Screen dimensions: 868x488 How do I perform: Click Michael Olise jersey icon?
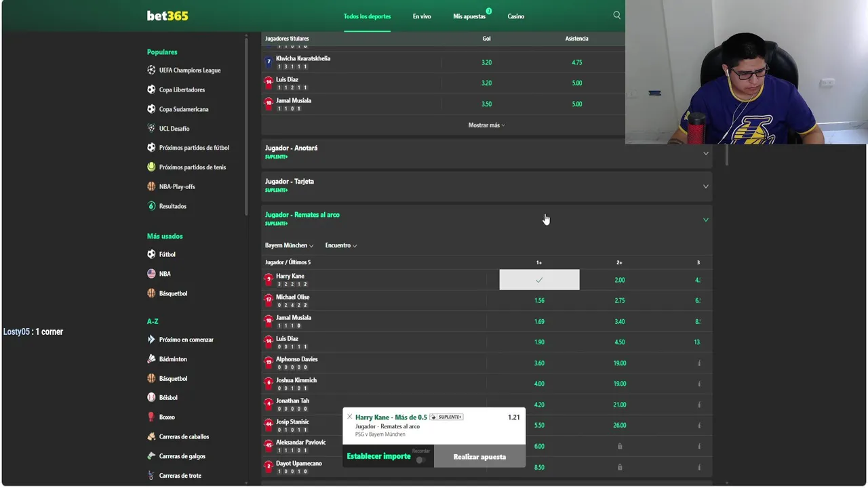(269, 300)
